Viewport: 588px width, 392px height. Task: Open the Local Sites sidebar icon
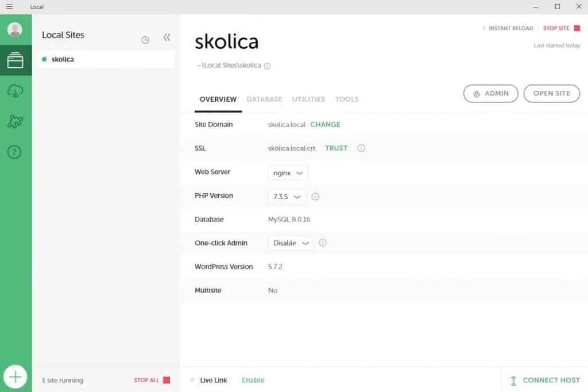point(16,60)
